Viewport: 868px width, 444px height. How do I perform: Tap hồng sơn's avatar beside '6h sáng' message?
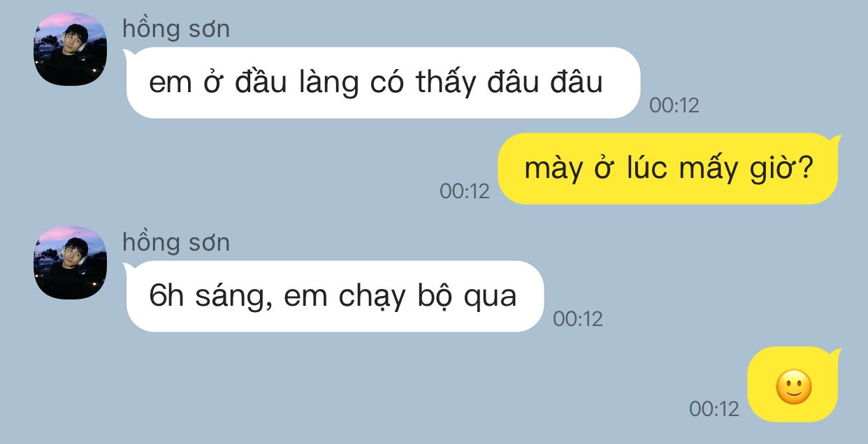point(70,262)
